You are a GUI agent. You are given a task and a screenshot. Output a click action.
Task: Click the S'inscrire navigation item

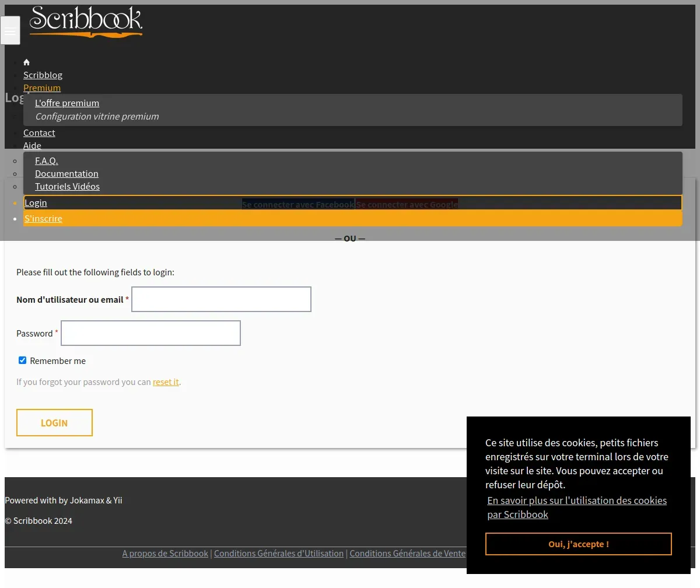[353, 218]
